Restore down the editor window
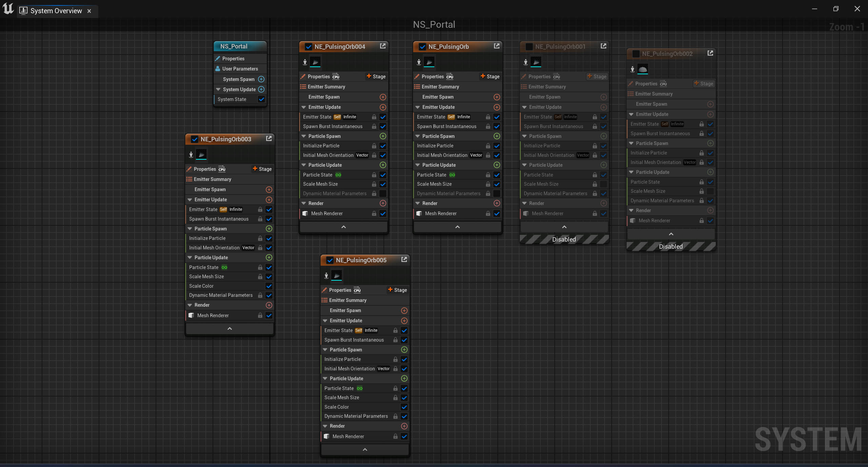 click(836, 9)
